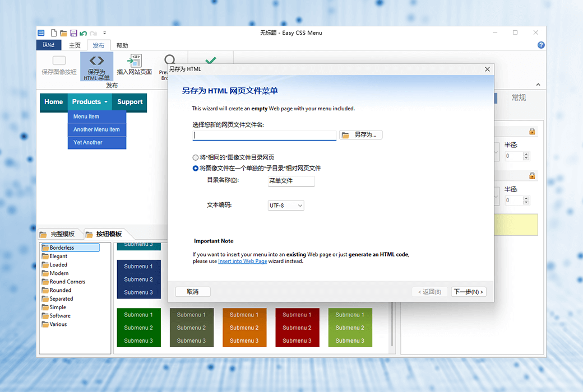Click the green checkmark ribbon icon
583x392 pixels.
tap(211, 59)
